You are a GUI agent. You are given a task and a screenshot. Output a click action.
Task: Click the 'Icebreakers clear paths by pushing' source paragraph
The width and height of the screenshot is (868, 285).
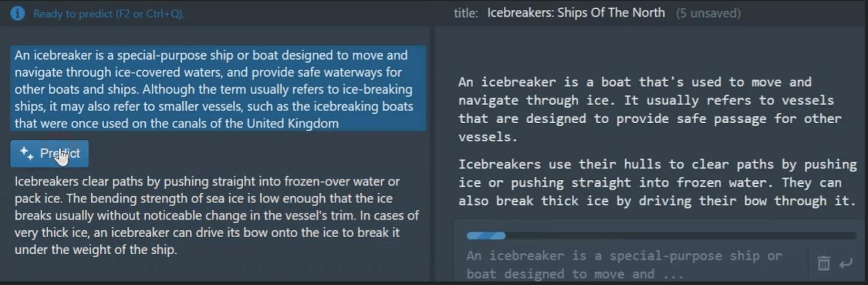(216, 216)
